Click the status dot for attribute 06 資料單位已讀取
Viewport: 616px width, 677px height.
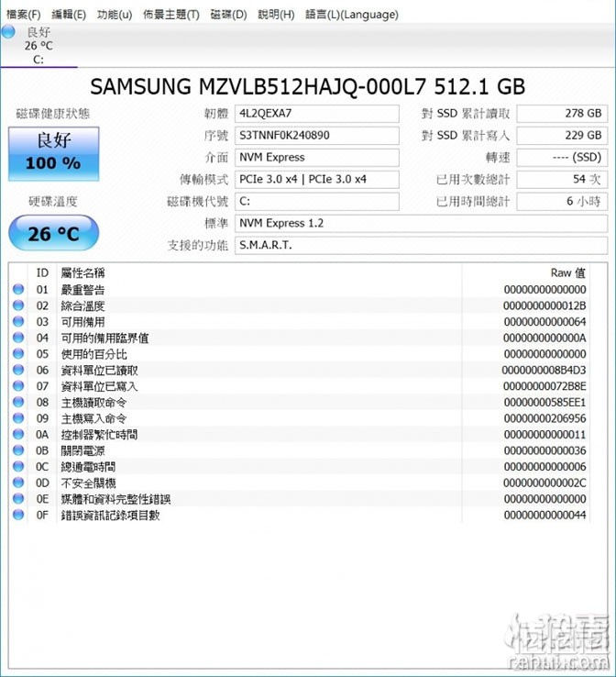pyautogui.click(x=18, y=370)
